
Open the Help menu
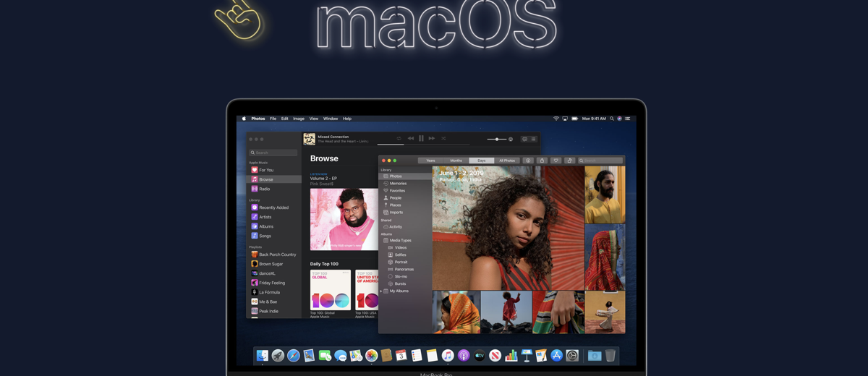point(347,119)
